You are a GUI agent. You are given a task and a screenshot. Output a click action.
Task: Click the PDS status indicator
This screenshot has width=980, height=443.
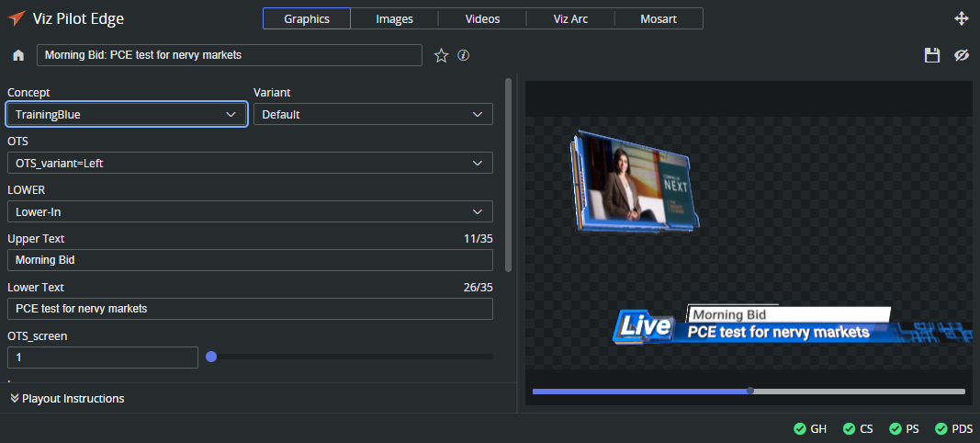[953, 428]
